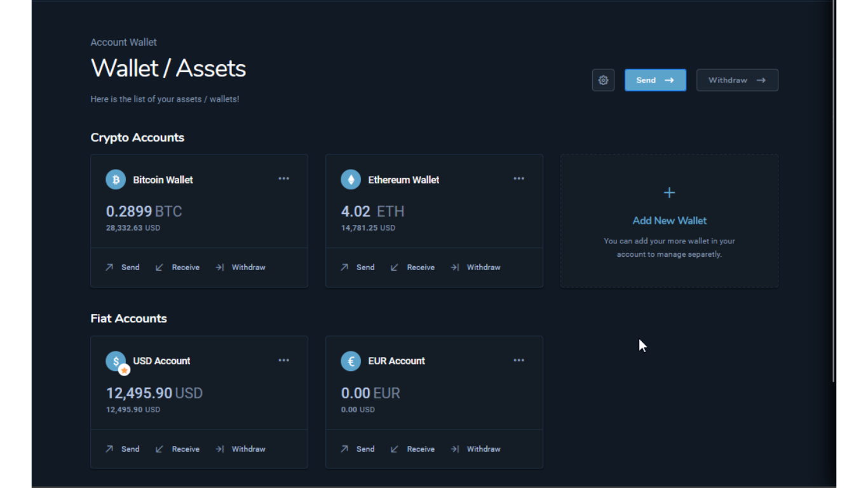Choose Receive in the Bitcoin Wallet card
The height and width of the screenshot is (488, 868).
[x=186, y=268]
